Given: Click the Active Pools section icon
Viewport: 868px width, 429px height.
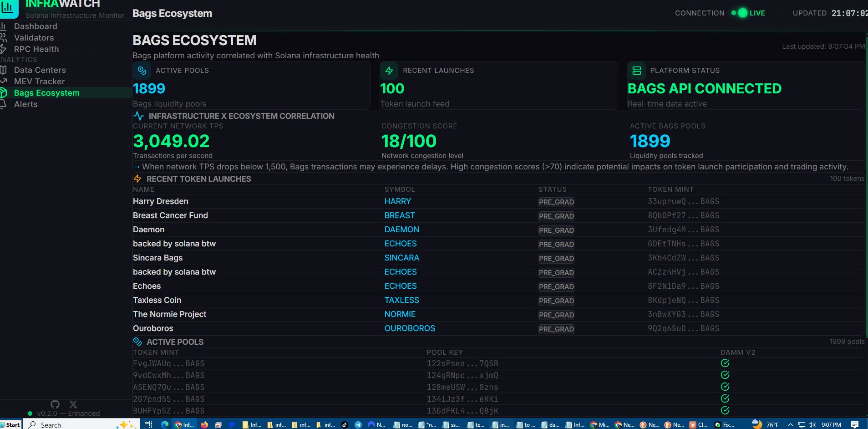Looking at the screenshot, I should (x=137, y=342).
